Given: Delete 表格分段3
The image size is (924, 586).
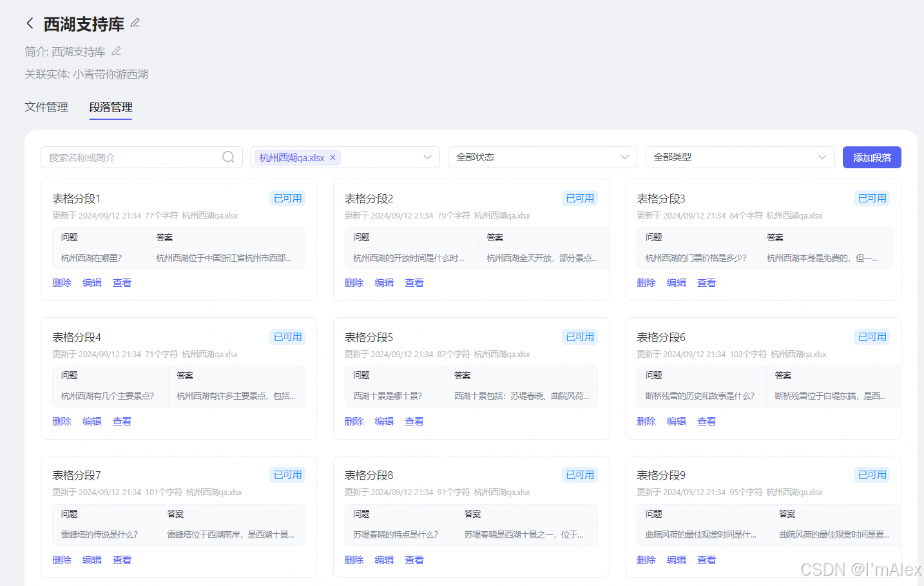Looking at the screenshot, I should click(x=646, y=282).
